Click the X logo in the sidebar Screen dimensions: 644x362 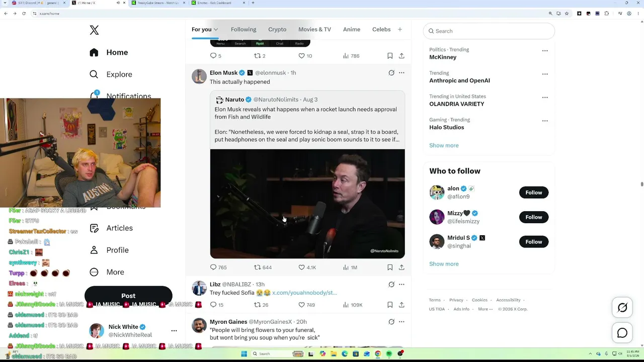[94, 30]
